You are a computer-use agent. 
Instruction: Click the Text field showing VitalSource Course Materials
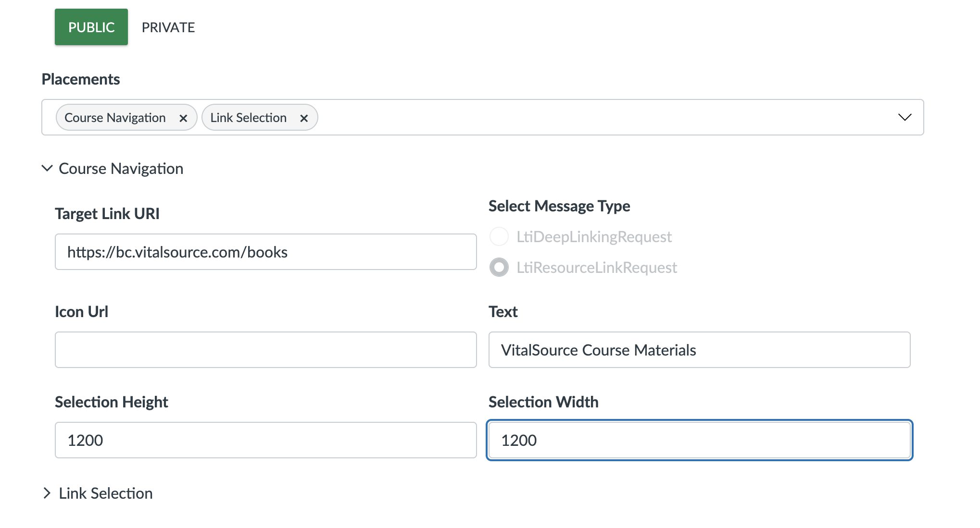[x=700, y=350]
